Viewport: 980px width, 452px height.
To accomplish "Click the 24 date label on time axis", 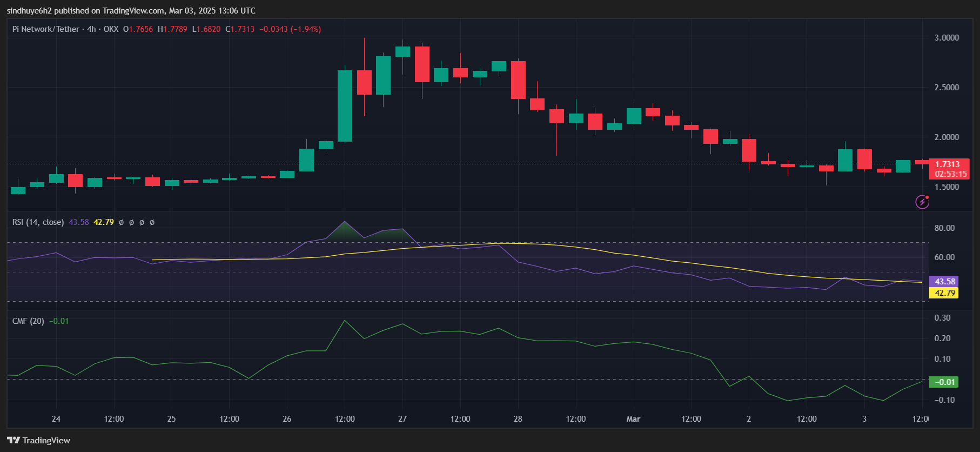I will pyautogui.click(x=56, y=419).
